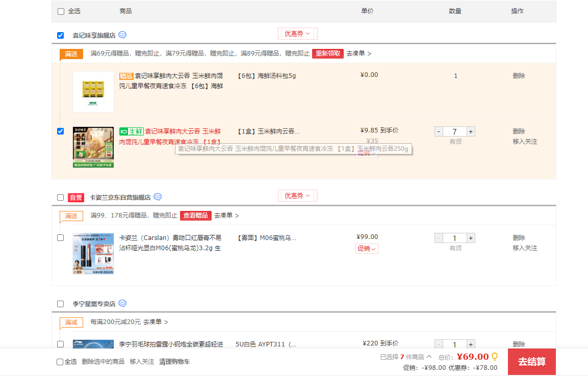The width and height of the screenshot is (588, 376).
Task: Uncheck the 玉米鲜肉云吞 product checkbox
Action: (x=60, y=131)
